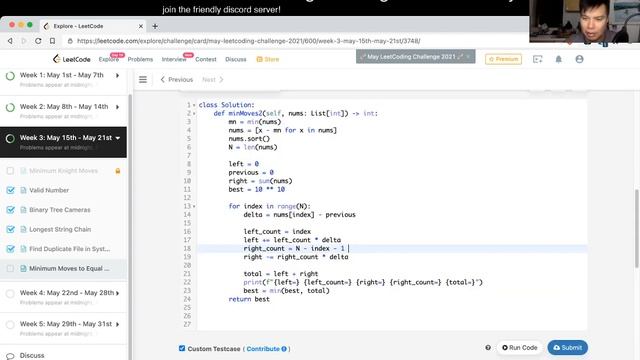Open the Discuss nav item

(x=236, y=59)
